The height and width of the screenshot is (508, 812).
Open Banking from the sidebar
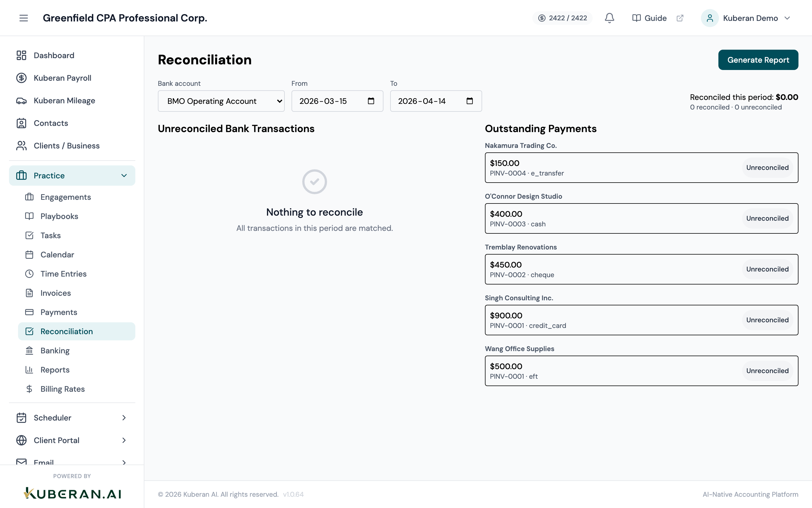pyautogui.click(x=76, y=351)
